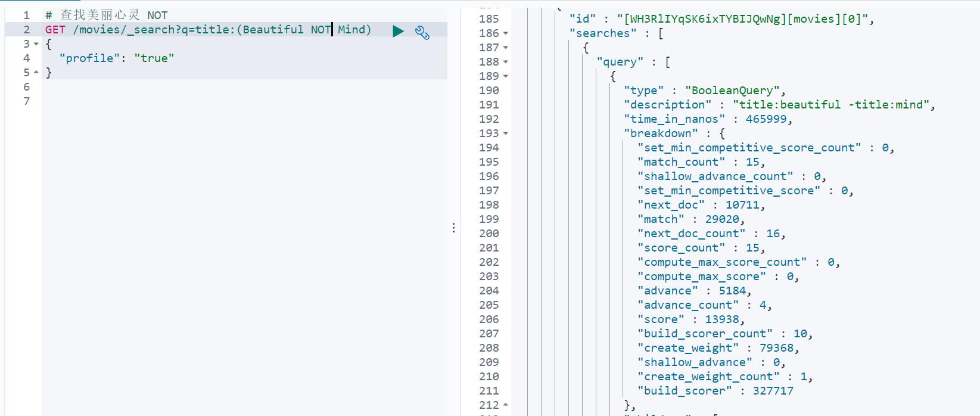The height and width of the screenshot is (416, 980).
Task: Click the "shallow_advance_count" key
Action: point(715,176)
